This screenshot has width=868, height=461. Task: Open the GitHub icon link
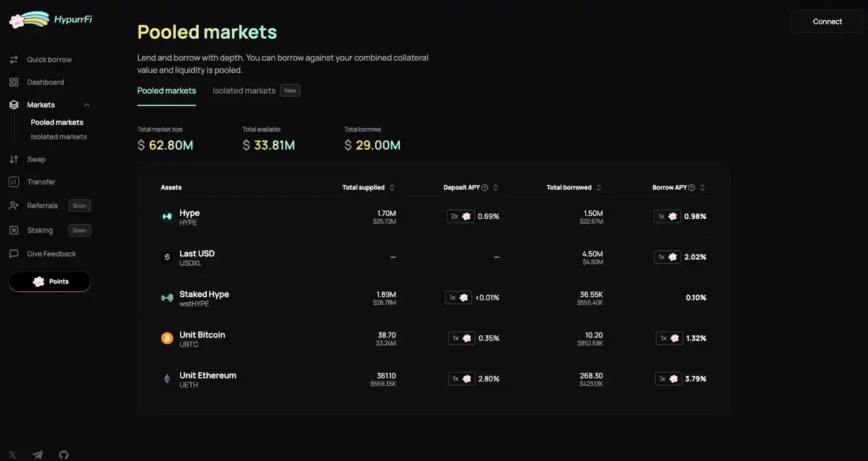click(x=64, y=454)
